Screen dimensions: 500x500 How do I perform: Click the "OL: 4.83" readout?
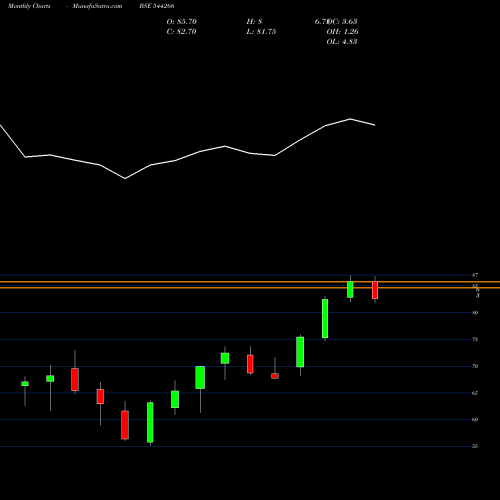click(342, 42)
